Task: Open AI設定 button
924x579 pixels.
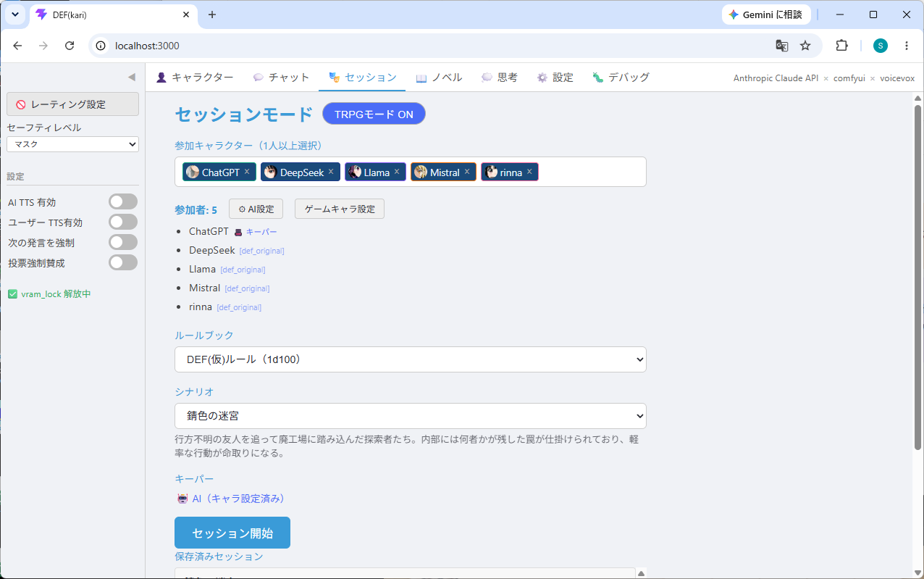Action: coord(256,209)
